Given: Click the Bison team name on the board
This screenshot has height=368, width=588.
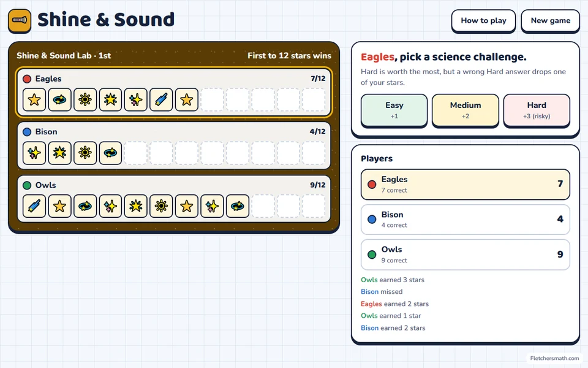Looking at the screenshot, I should (46, 132).
